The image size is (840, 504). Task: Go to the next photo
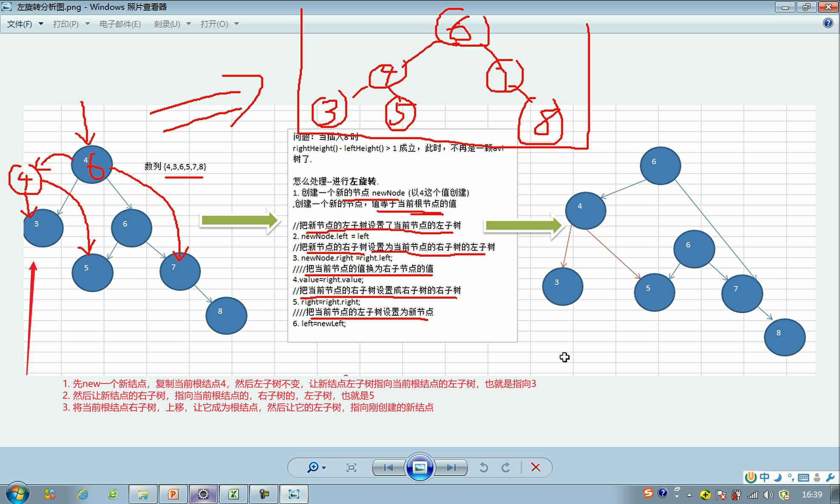[x=451, y=468]
